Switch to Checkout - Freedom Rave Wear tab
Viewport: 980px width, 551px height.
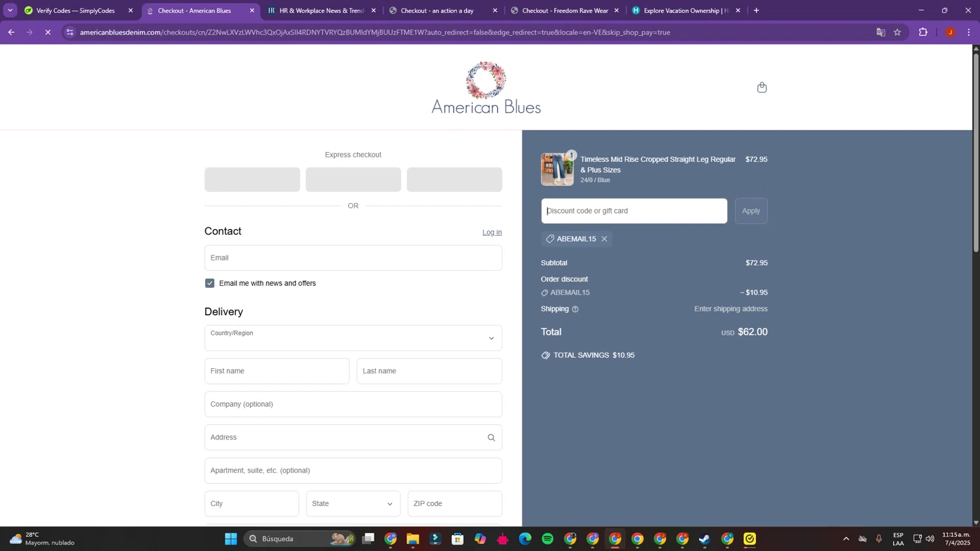(565, 10)
